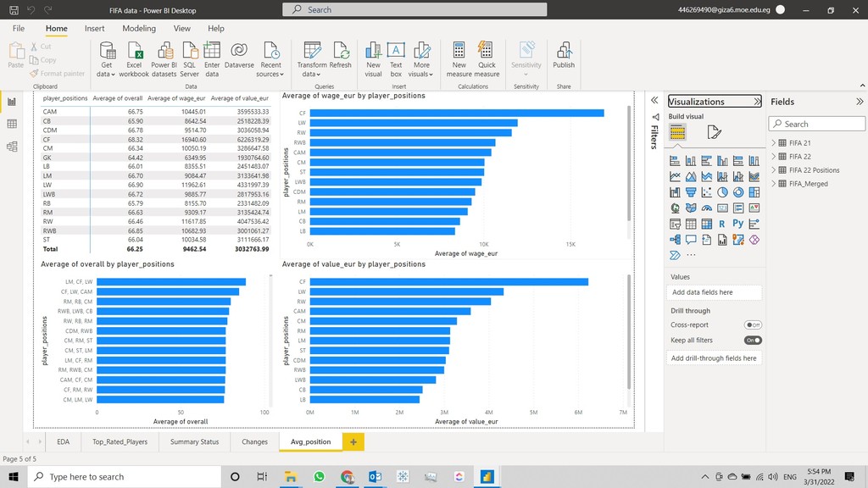Select the Donut chart visual
The height and width of the screenshot is (488, 868).
(738, 192)
